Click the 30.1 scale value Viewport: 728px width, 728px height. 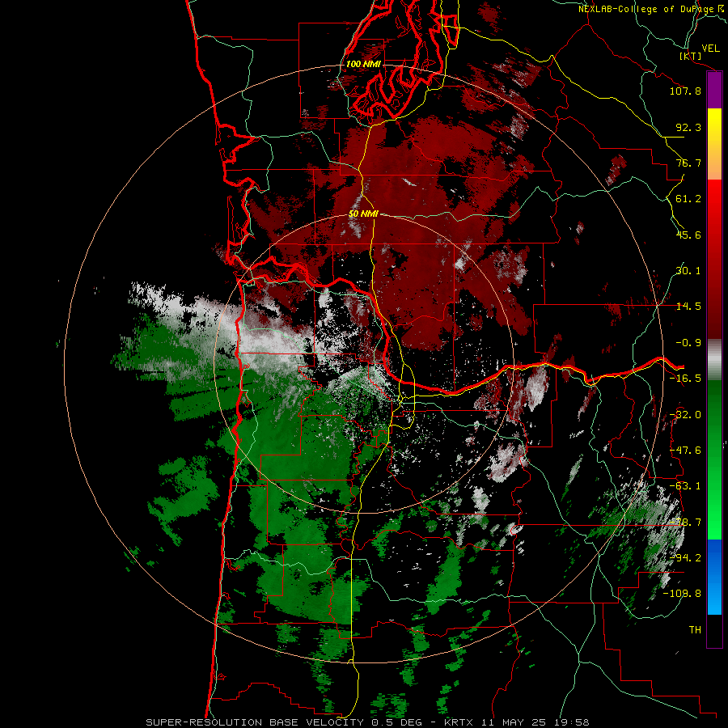tap(688, 271)
